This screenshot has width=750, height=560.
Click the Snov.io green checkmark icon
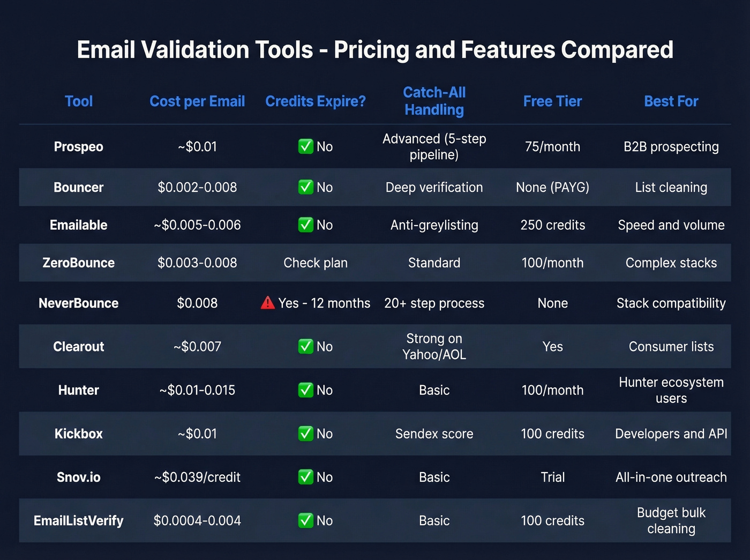point(305,477)
